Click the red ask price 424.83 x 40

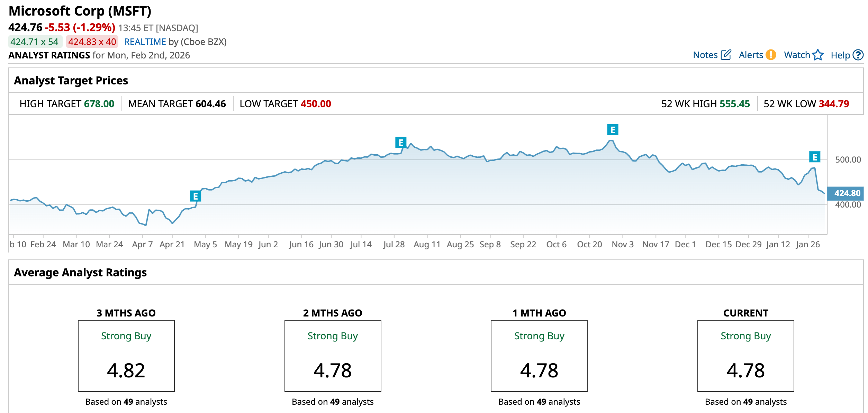92,42
